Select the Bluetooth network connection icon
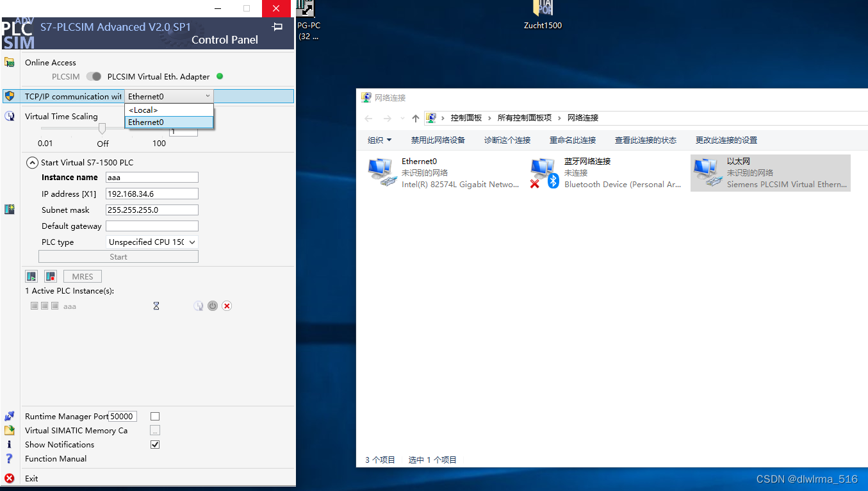 [545, 173]
